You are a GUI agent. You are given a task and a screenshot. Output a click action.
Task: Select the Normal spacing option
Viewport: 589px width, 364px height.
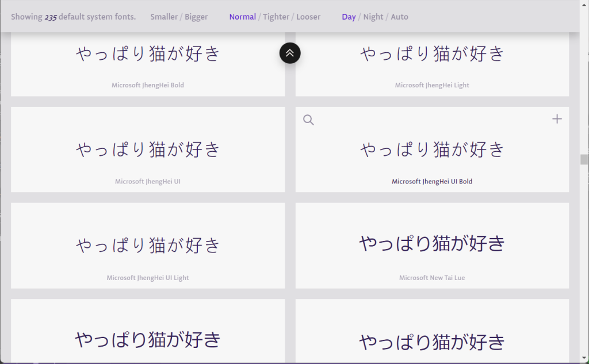[x=242, y=17]
